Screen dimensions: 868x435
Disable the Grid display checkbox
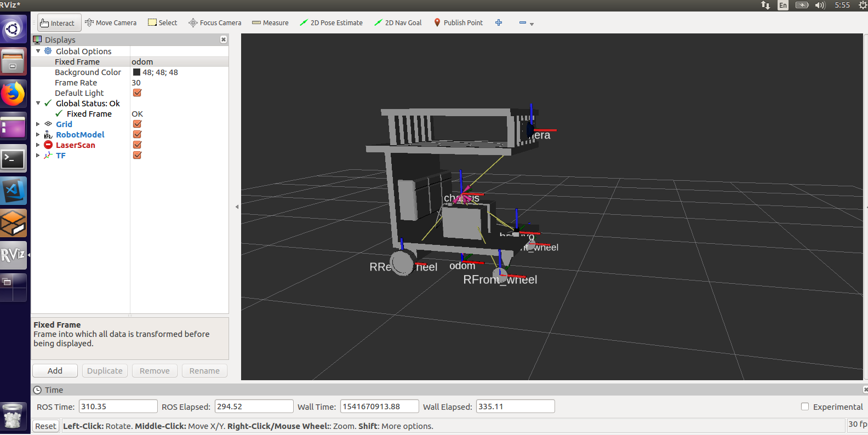[x=138, y=124]
